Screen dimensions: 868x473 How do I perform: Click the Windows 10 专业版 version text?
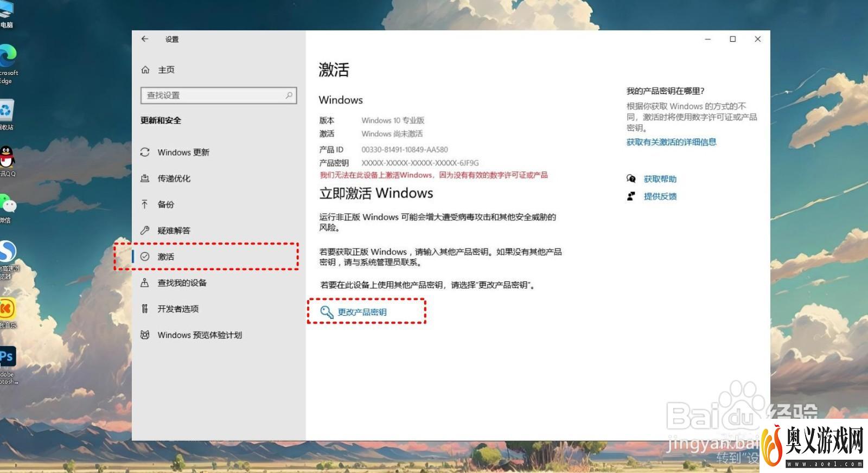[x=393, y=120]
